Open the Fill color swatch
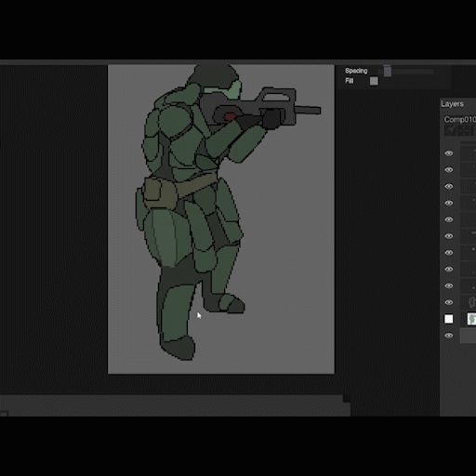Image resolution: width=476 pixels, height=476 pixels. click(374, 81)
